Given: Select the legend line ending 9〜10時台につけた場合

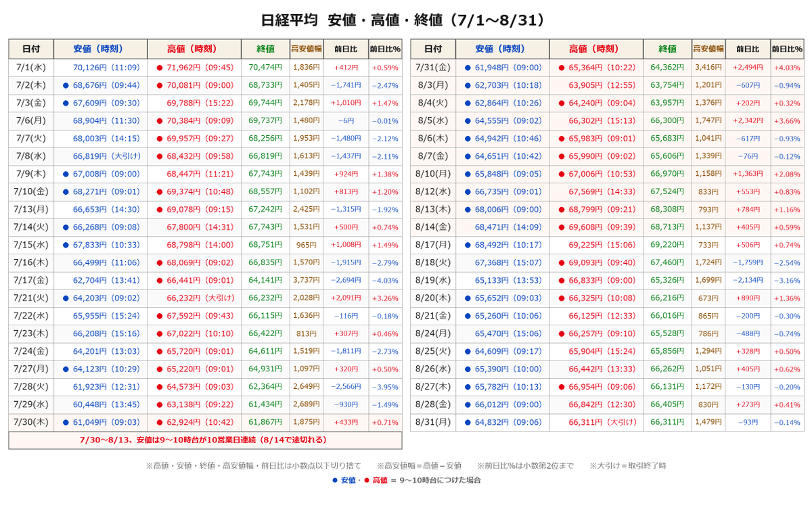Looking at the screenshot, I should point(406,480).
